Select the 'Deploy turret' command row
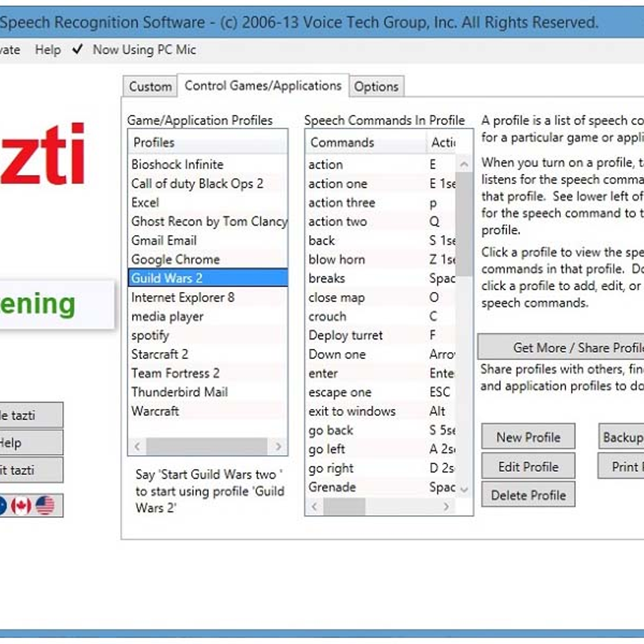Screen dimensions: 644x644 tap(380, 335)
